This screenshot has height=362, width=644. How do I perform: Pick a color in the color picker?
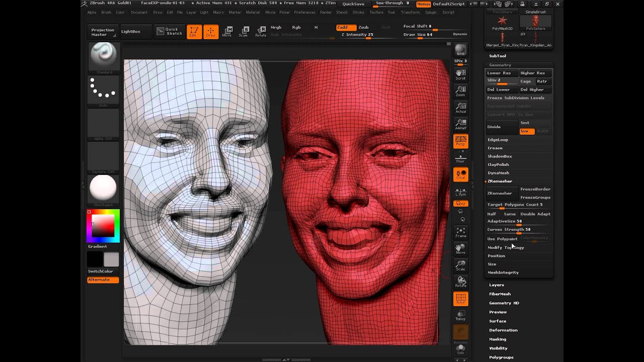[103, 226]
